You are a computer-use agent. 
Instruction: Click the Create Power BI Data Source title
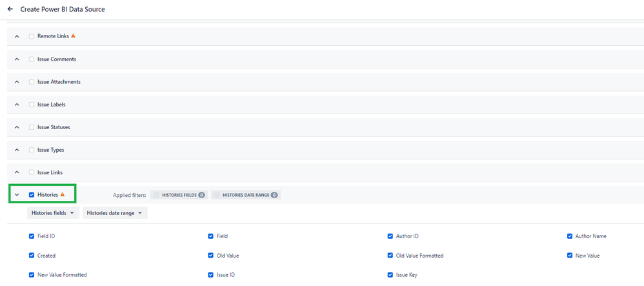[x=63, y=9]
